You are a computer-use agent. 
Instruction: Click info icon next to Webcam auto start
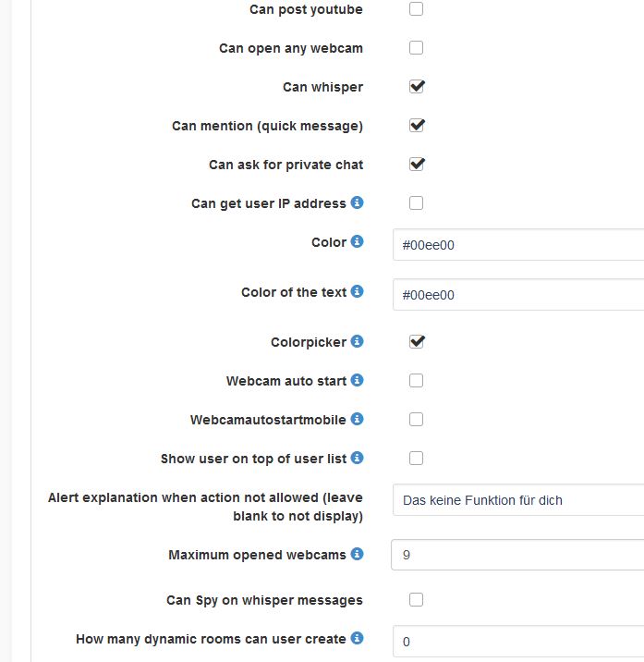pos(358,381)
